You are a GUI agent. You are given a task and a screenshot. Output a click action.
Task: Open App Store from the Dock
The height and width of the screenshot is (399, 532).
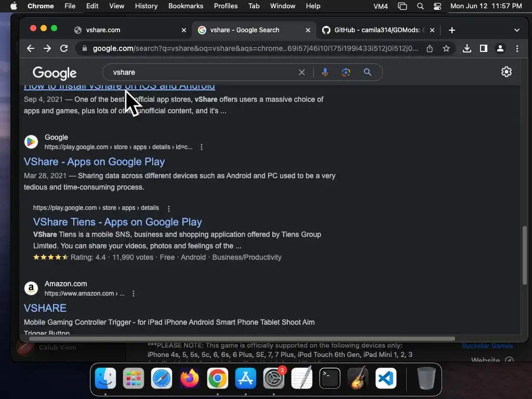pyautogui.click(x=246, y=378)
